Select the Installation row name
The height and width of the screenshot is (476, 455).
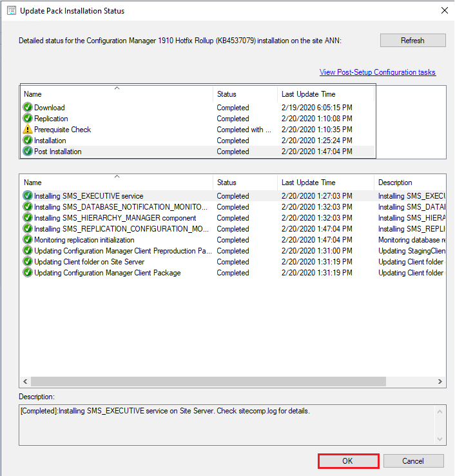click(x=50, y=141)
